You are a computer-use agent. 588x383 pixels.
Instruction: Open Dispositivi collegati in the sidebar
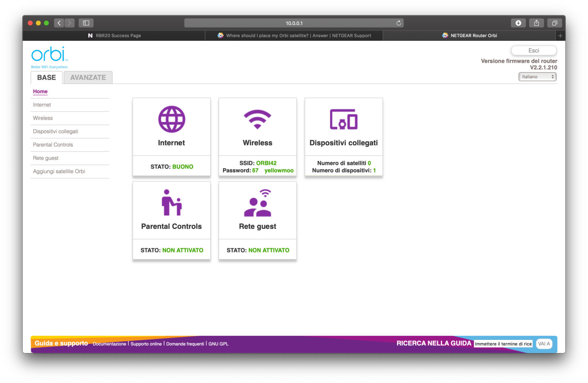55,131
